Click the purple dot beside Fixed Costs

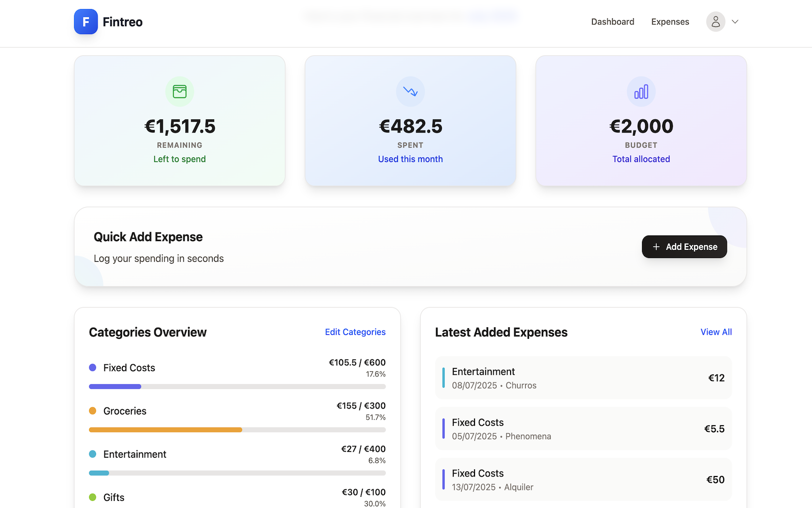[x=92, y=367]
